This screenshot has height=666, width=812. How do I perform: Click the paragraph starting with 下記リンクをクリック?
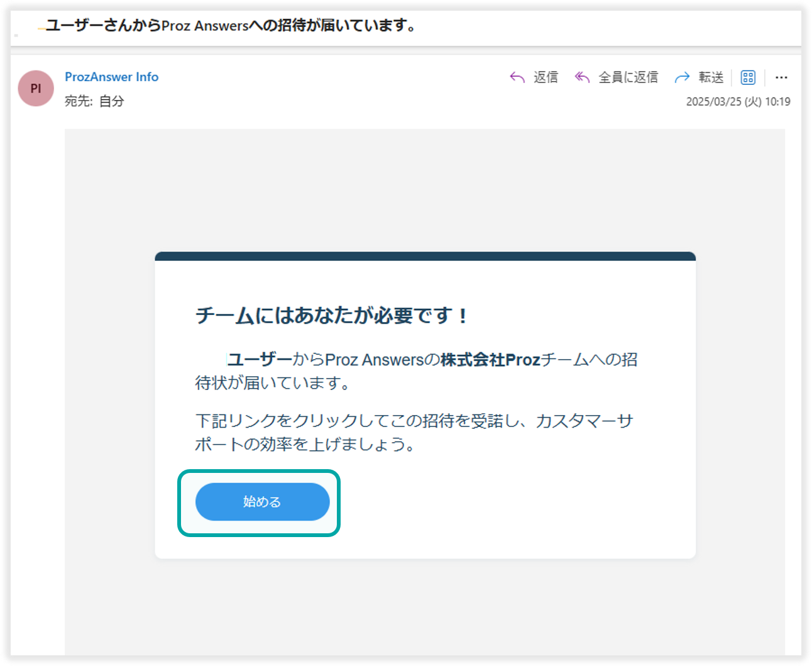(x=414, y=432)
